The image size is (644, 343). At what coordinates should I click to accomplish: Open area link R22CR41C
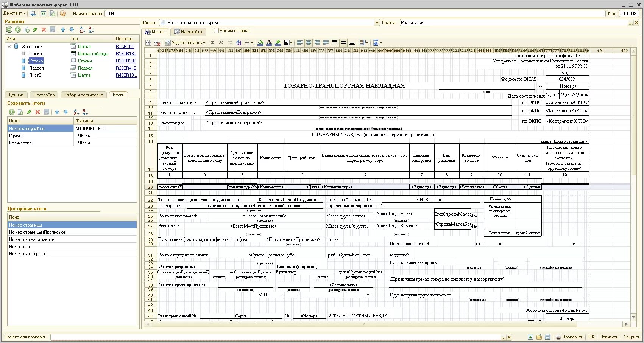pyautogui.click(x=126, y=68)
